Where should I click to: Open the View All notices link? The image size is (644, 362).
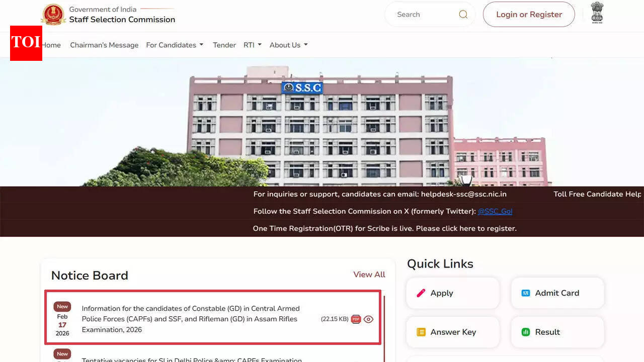click(369, 275)
